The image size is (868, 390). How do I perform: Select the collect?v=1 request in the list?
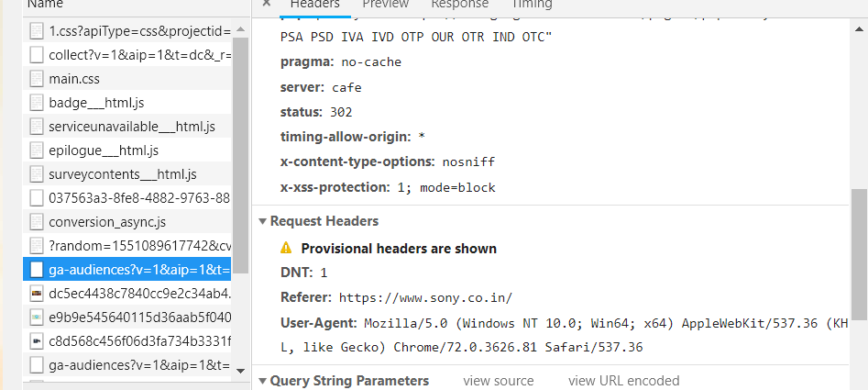click(137, 55)
